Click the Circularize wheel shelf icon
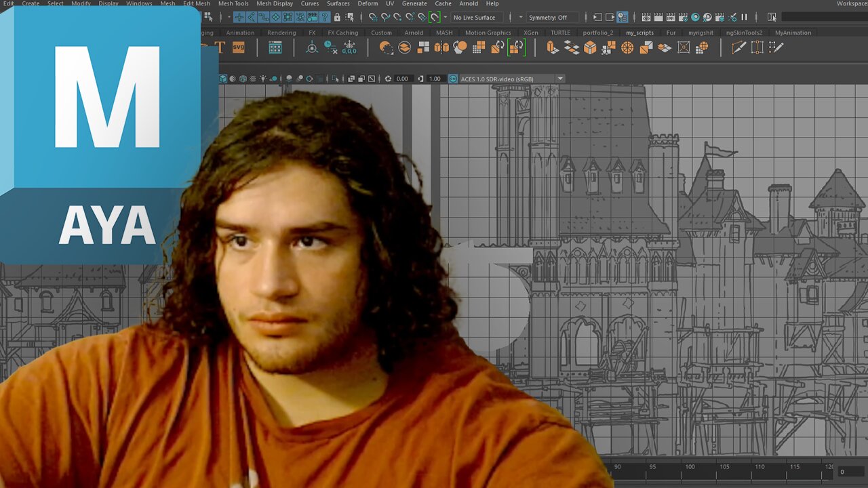Screen dimensions: 868x488 point(627,47)
